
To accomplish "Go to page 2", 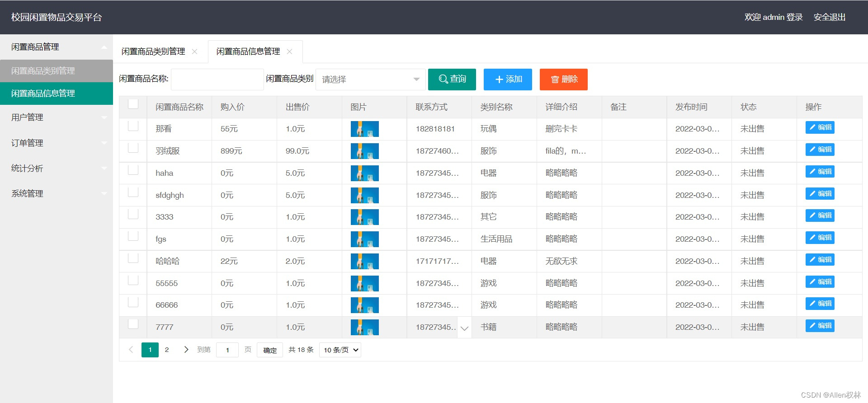I will pos(167,350).
